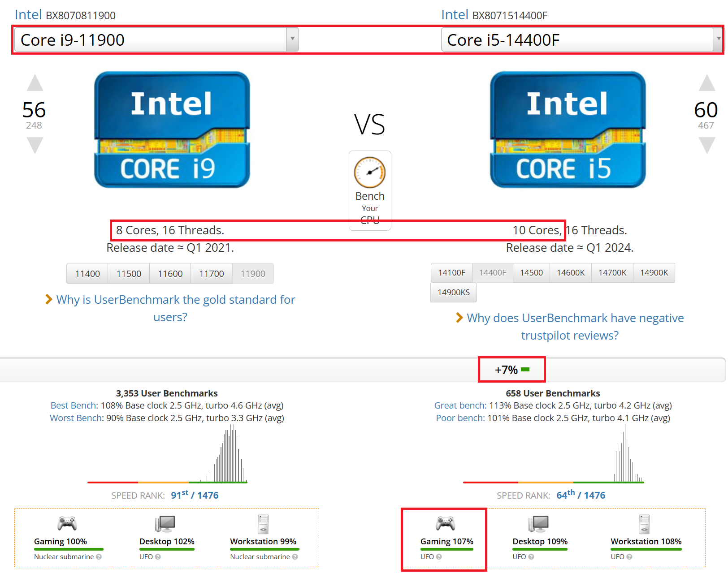This screenshot has width=728, height=573.
Task: Click the 'Desktop 109%' score label
Action: 540,542
